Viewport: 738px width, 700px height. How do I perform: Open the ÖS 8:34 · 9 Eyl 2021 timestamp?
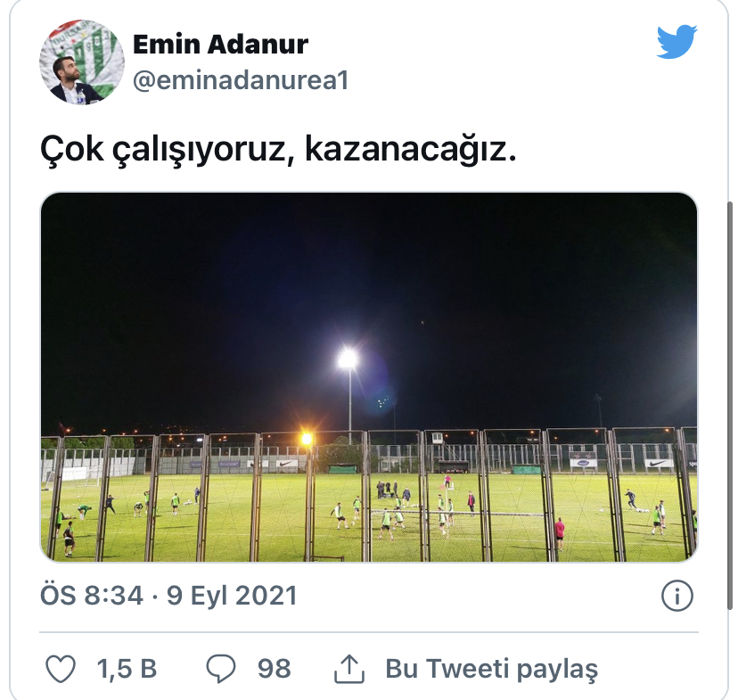pyautogui.click(x=168, y=596)
